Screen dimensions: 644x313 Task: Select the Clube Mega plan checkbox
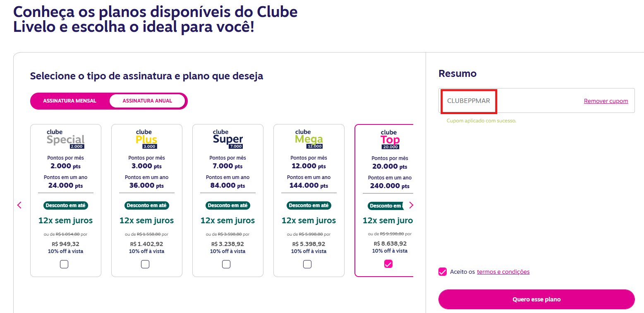(x=307, y=264)
